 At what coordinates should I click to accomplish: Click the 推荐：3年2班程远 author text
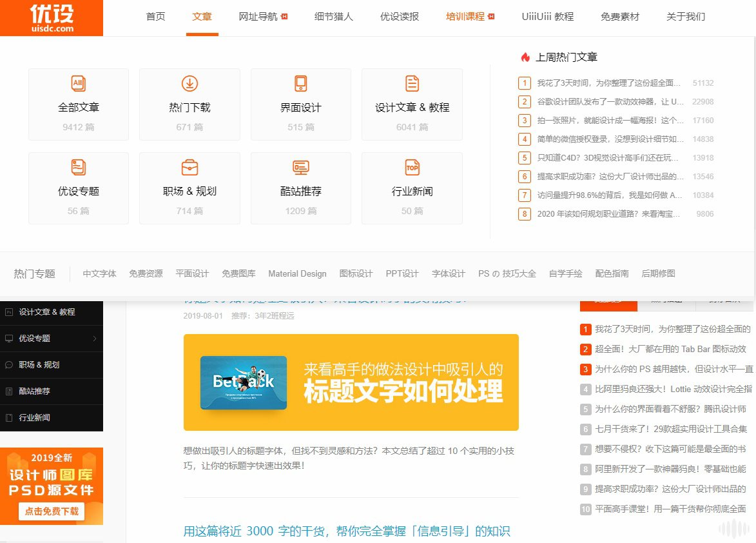tap(263, 316)
